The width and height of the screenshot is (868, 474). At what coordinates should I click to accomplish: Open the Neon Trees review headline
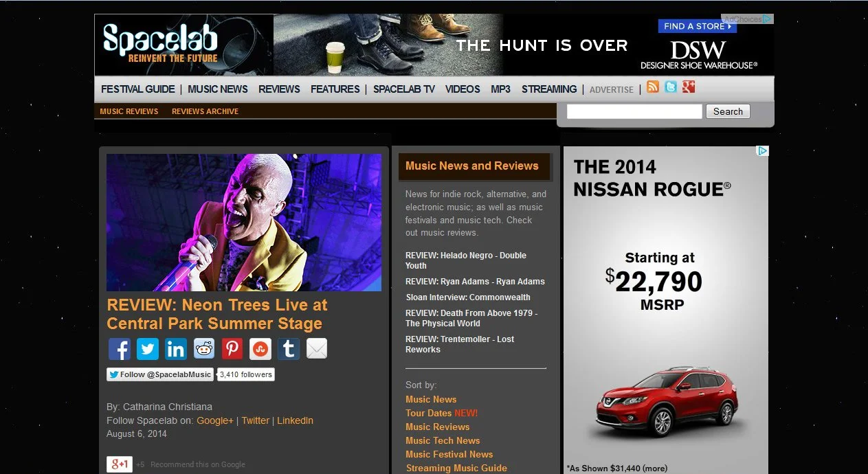(217, 314)
